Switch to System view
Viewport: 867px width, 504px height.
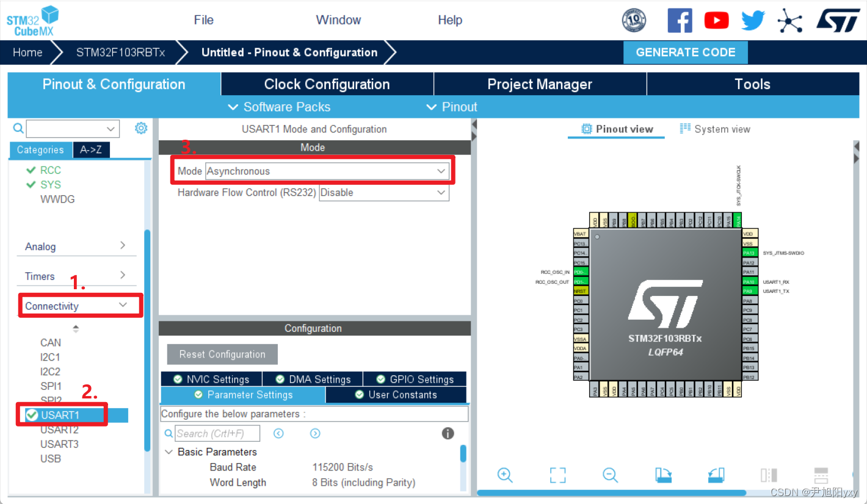714,129
